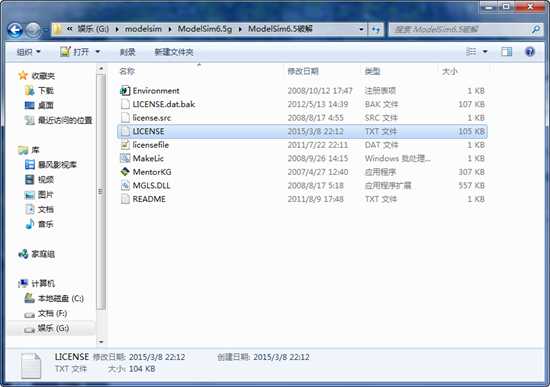The height and width of the screenshot is (387, 550).
Task: Click the LICENSE file thumbnail in details pane
Action: click(31, 366)
